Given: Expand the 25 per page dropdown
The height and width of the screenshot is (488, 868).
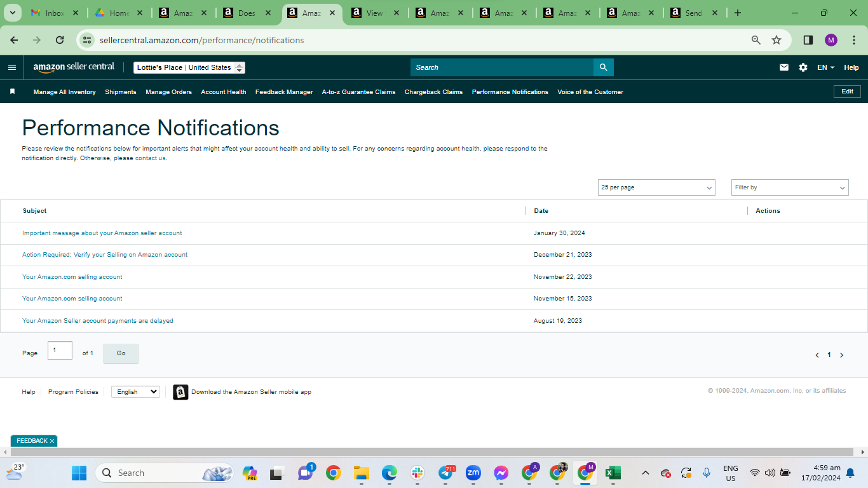Looking at the screenshot, I should 656,187.
